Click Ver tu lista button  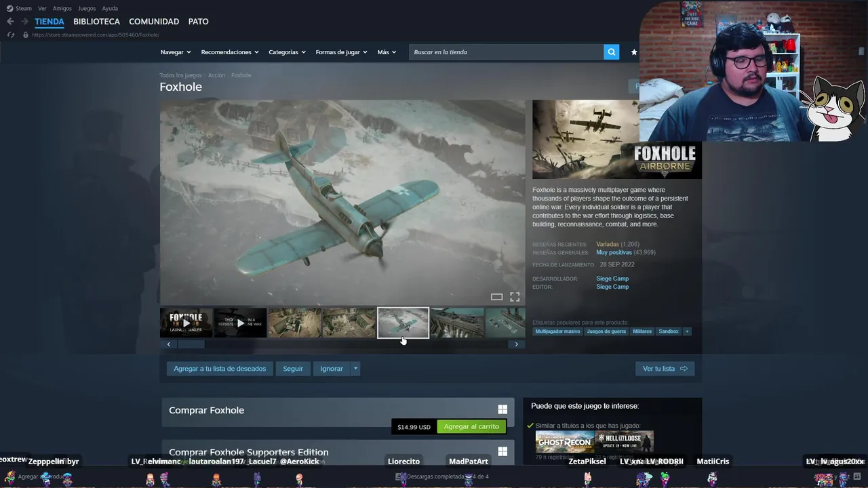(665, 369)
